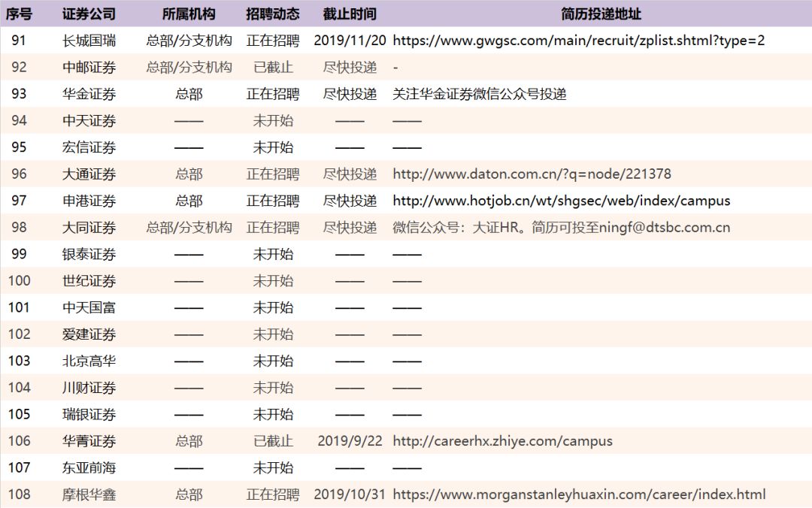Select the deadline cell 2019/9/22

pyautogui.click(x=350, y=440)
